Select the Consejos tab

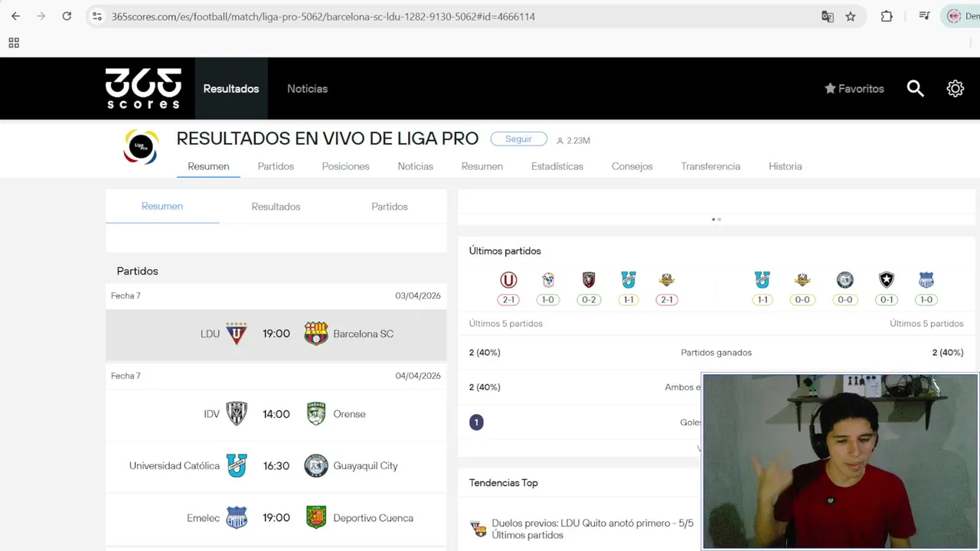(632, 166)
